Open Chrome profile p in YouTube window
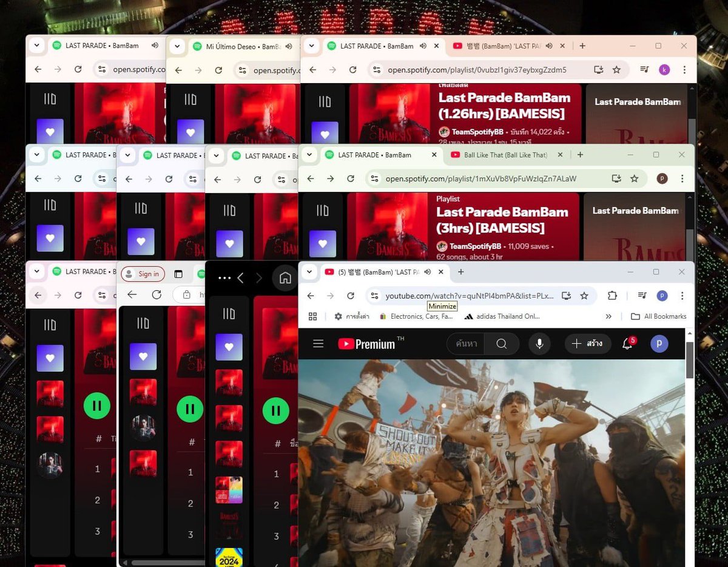The image size is (728, 567). pyautogui.click(x=662, y=296)
